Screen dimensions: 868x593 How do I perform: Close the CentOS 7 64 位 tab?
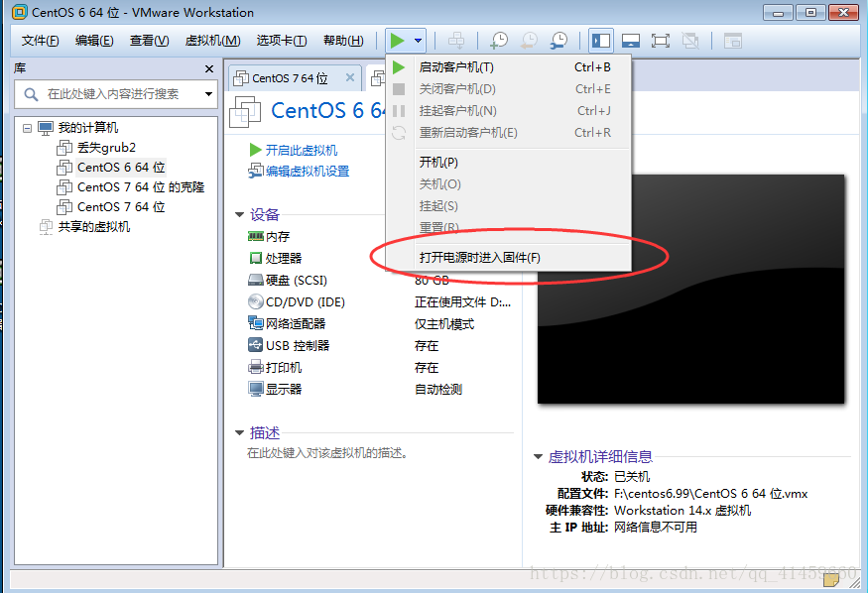[x=350, y=77]
